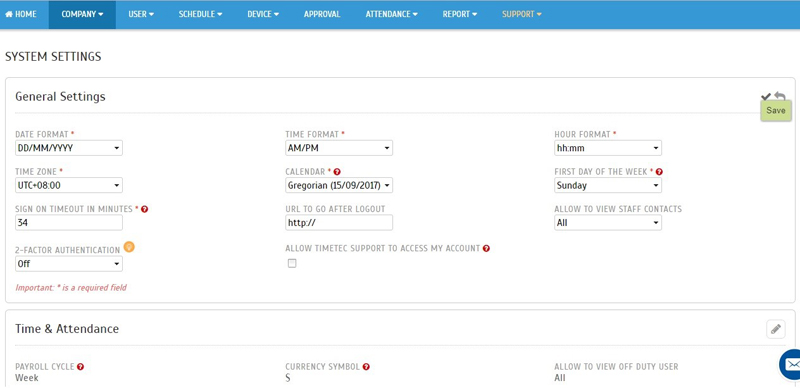Click help icon beside First Day of the Week

coord(659,172)
